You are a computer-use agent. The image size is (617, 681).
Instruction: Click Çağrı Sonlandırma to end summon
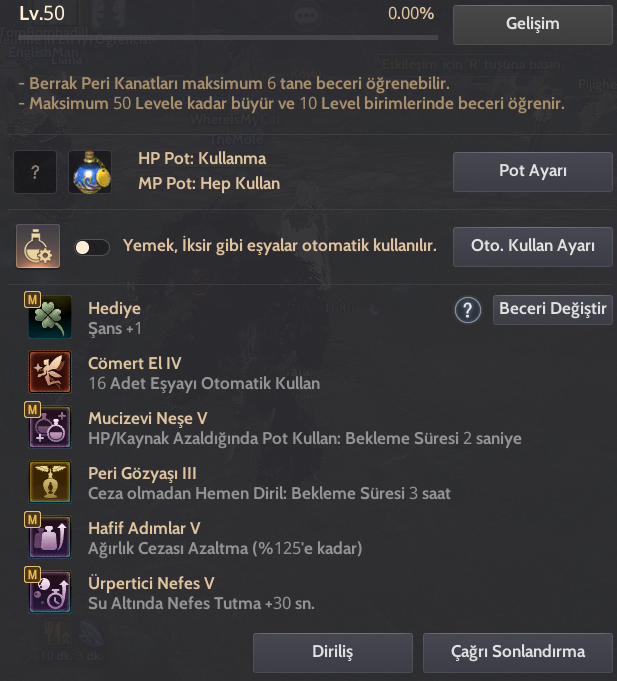(x=518, y=652)
